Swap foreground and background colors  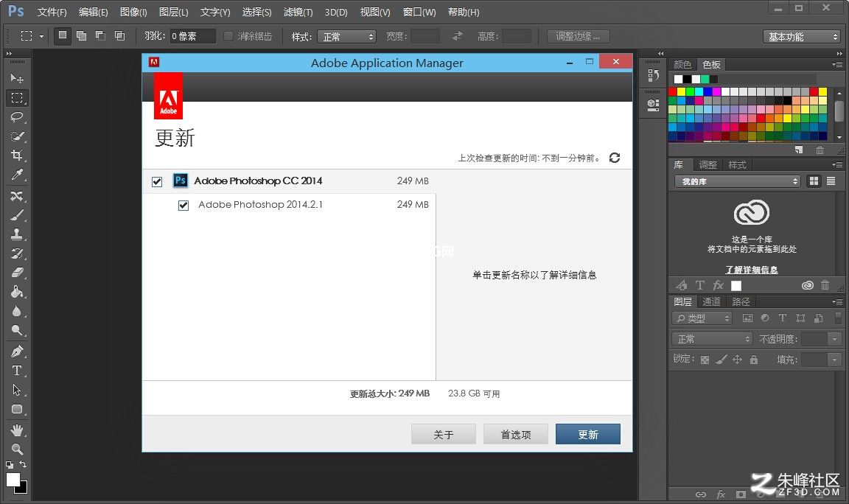tap(23, 464)
